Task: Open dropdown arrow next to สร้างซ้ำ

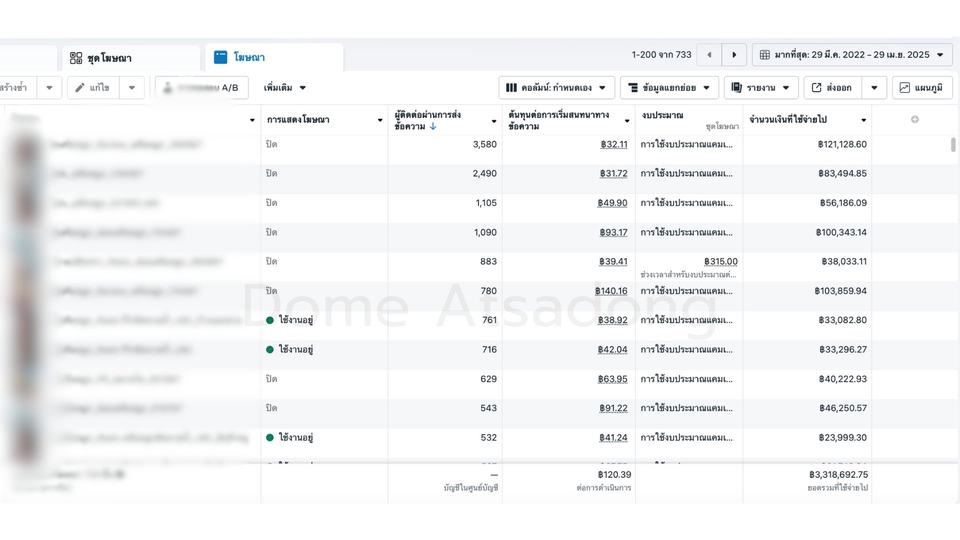Action: (49, 88)
